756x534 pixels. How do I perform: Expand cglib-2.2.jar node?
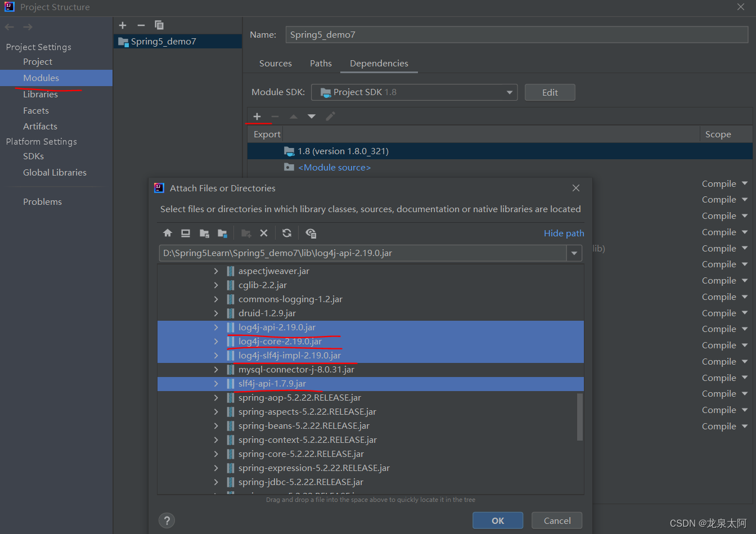216,285
